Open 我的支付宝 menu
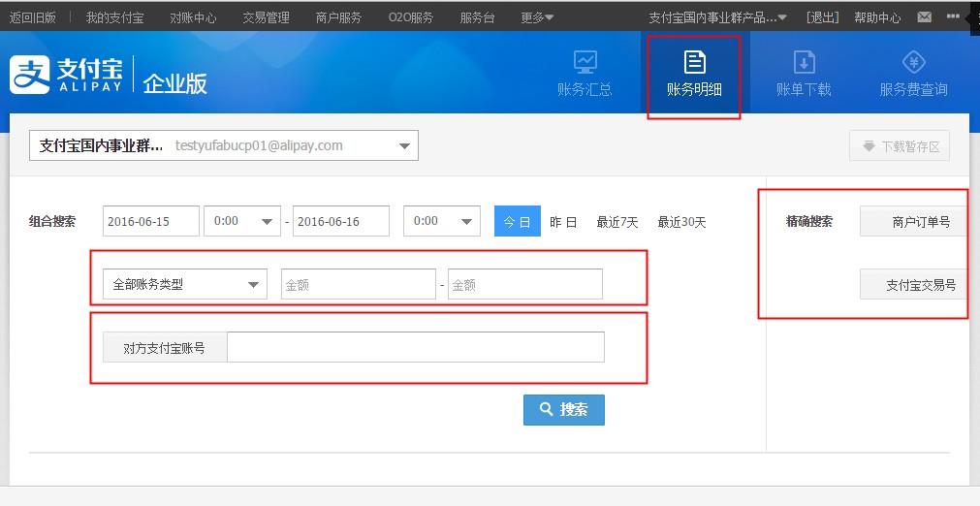This screenshot has height=506, width=980. (x=114, y=17)
